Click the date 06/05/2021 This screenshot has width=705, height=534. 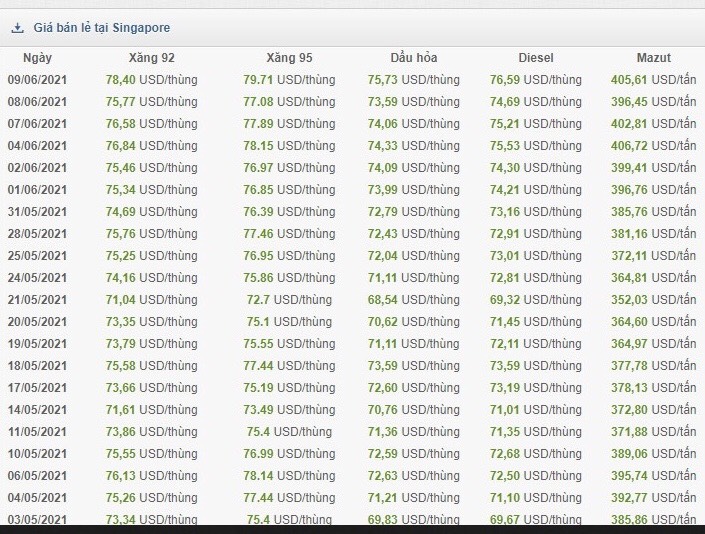(x=37, y=476)
